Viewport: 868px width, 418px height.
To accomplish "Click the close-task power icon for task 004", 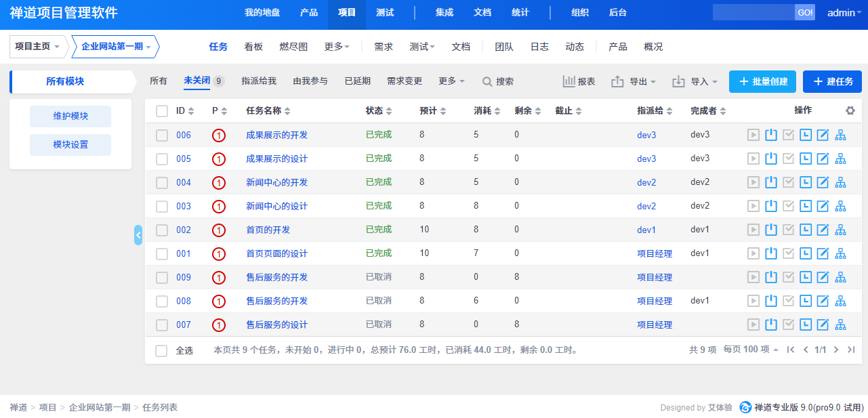I will pos(770,182).
